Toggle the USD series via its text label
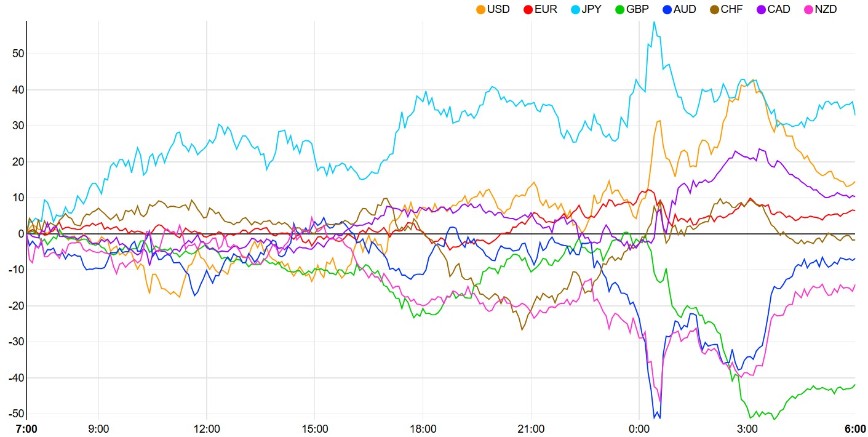Screen dimensions: 868x437 (498, 9)
